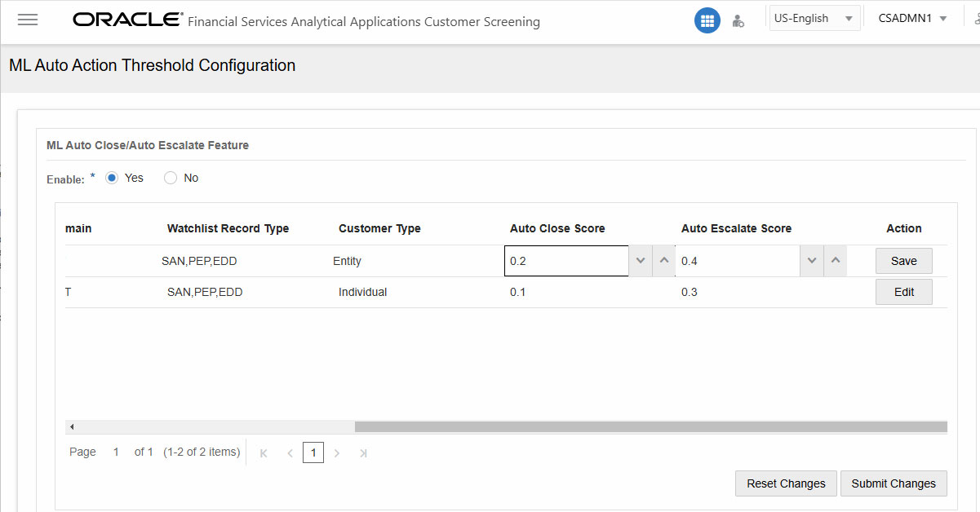Click the next page arrow
The width and height of the screenshot is (980, 512).
[337, 452]
